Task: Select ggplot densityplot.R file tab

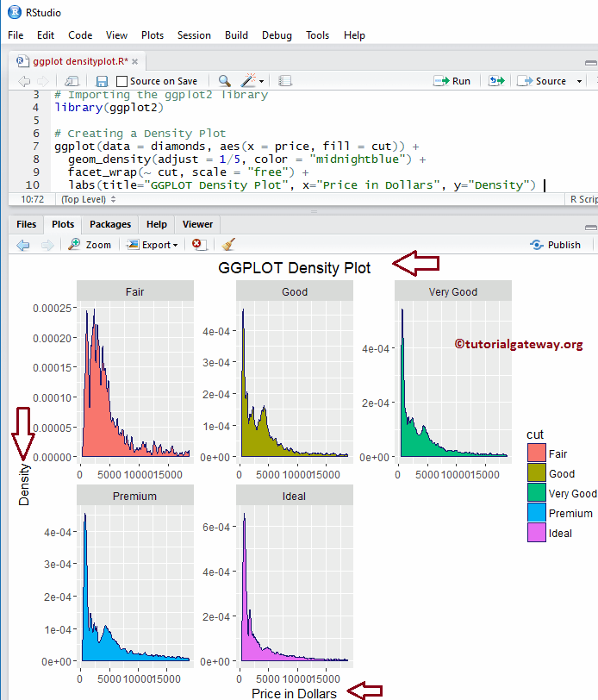Action: pos(77,61)
